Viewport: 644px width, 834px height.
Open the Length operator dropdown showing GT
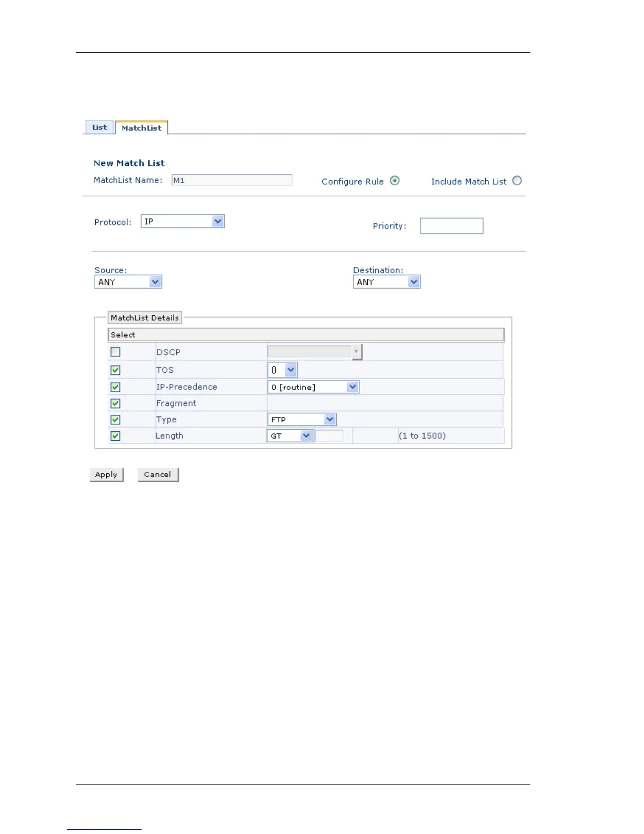click(290, 436)
